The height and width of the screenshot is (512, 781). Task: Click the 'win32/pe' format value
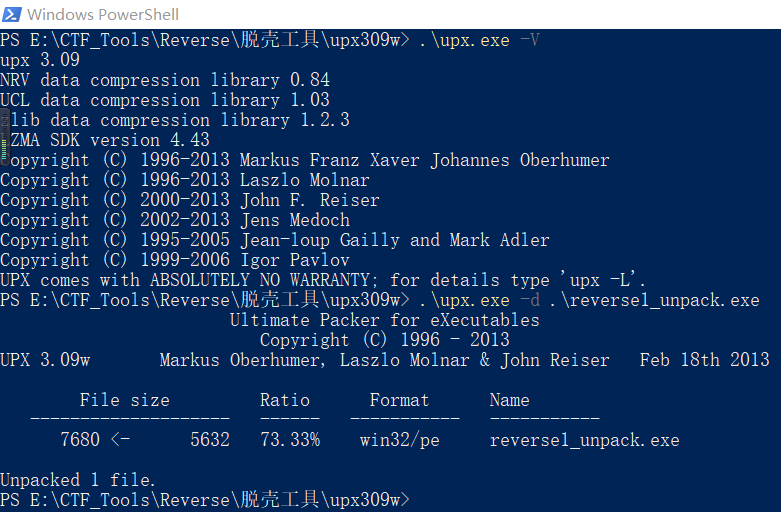pyautogui.click(x=399, y=440)
